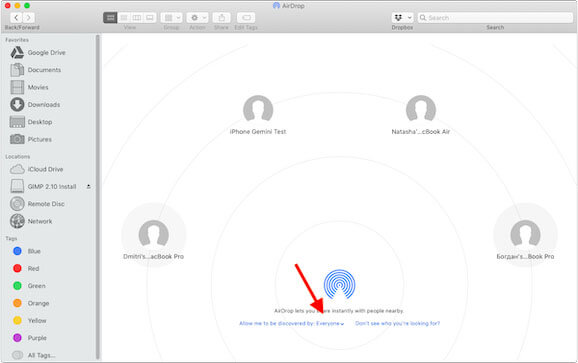Select the Green tag

(x=36, y=286)
